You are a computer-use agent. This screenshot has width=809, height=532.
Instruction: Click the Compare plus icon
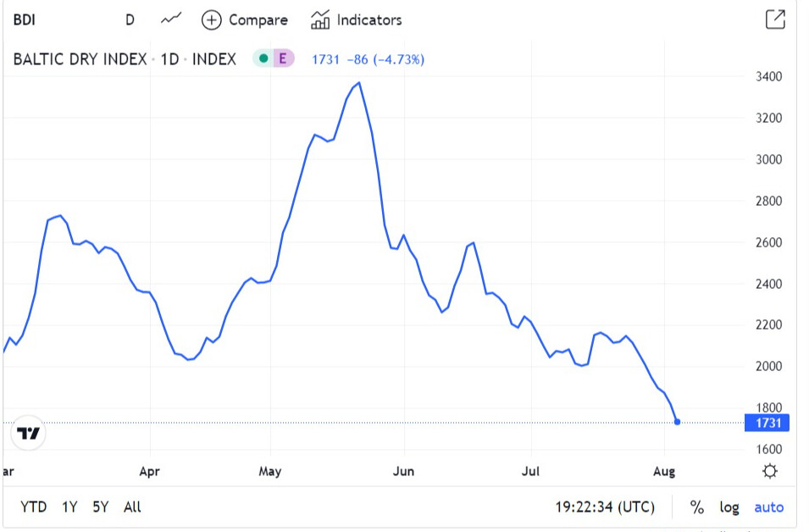(x=211, y=19)
